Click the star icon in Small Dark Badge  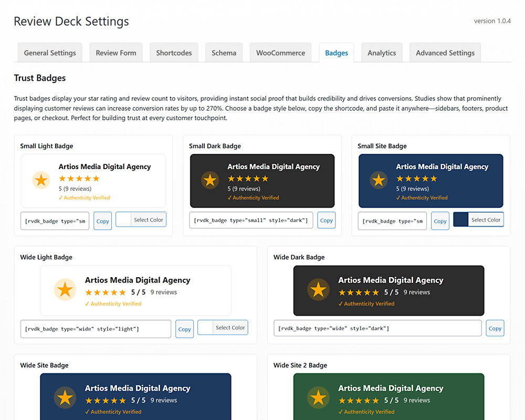coord(210,180)
